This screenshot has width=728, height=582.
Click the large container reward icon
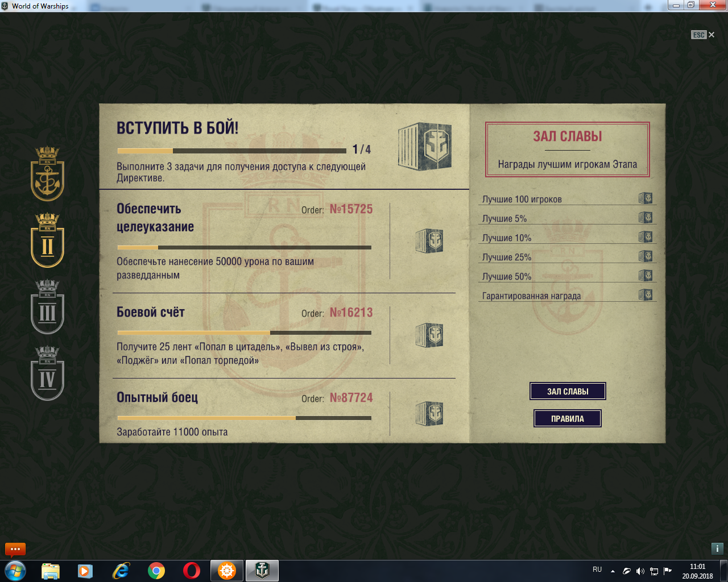(x=425, y=146)
